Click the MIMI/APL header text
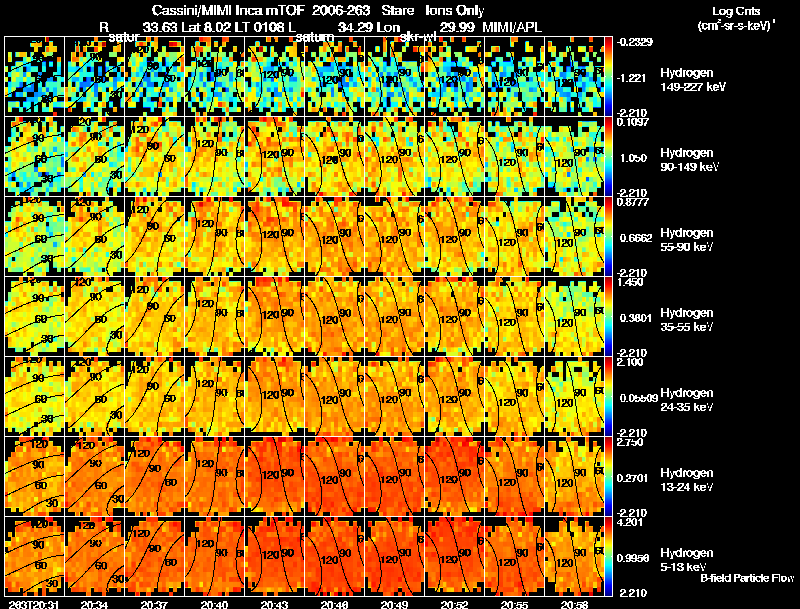This screenshot has width=800, height=609. [x=512, y=27]
